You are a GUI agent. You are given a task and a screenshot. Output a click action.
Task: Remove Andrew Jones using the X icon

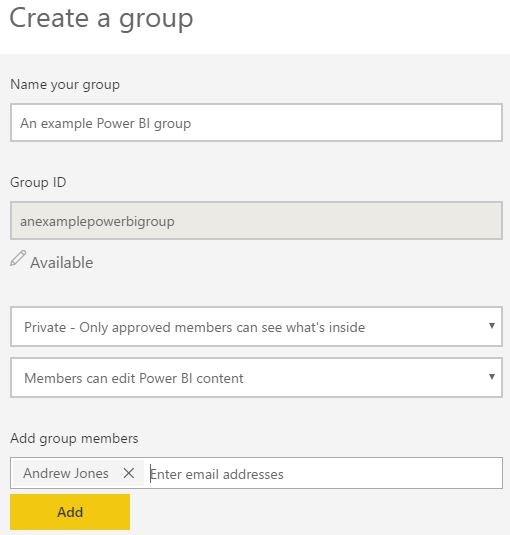coord(129,473)
